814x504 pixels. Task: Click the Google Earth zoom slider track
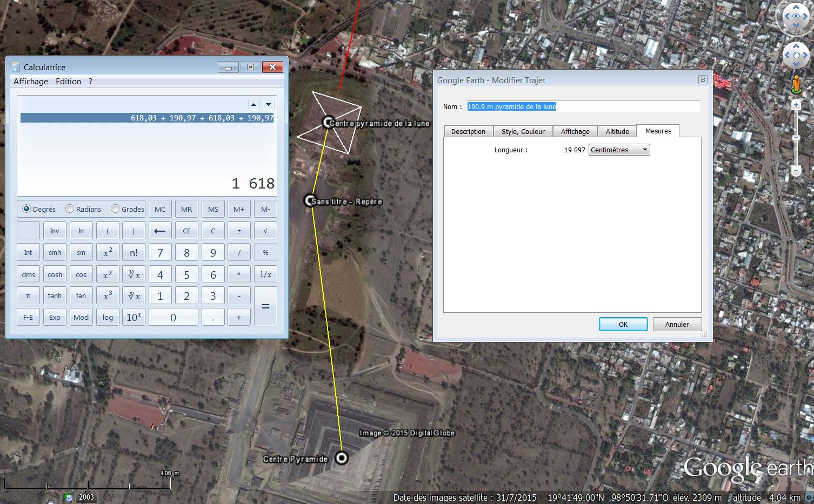point(796,138)
